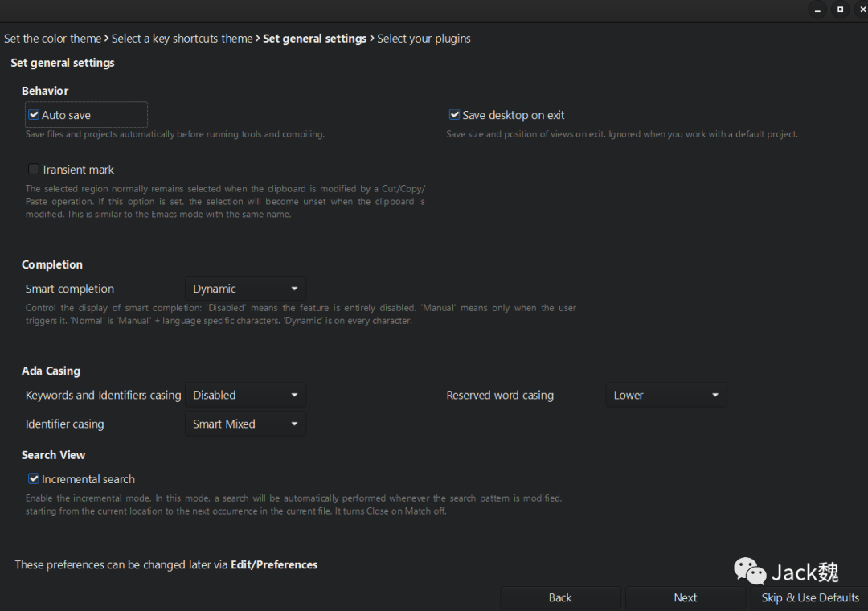The height and width of the screenshot is (611, 868).
Task: Go to Set the color theme step
Action: point(53,39)
